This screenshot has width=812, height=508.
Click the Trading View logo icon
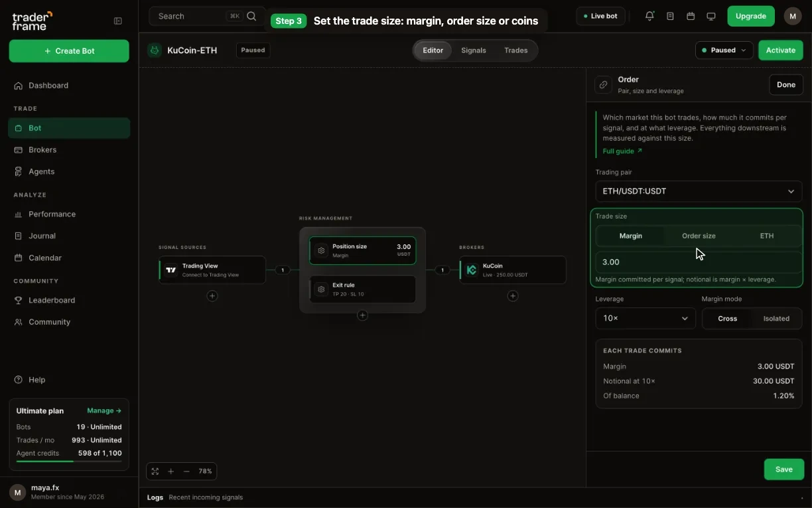tap(171, 270)
